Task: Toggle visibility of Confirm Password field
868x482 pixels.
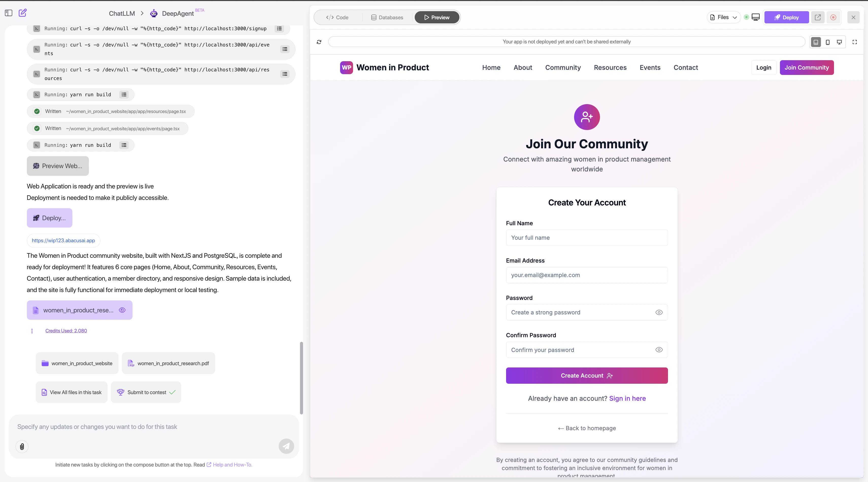Action: [x=659, y=350]
